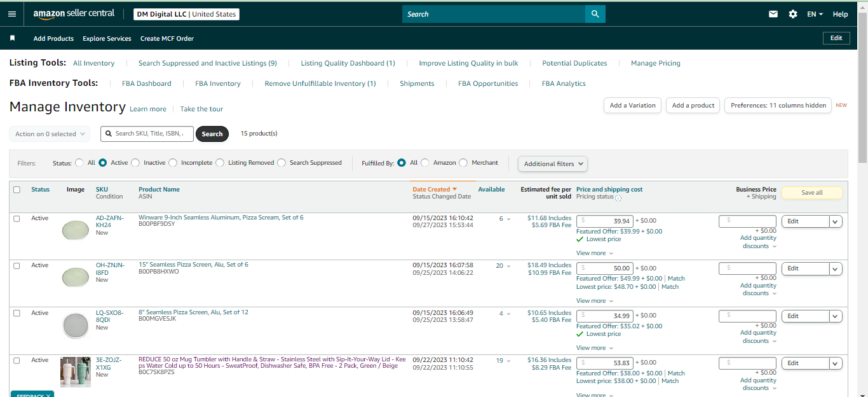Select Fulfilled By Amazon radio button
Image resolution: width=868 pixels, height=397 pixels.
pos(425,163)
